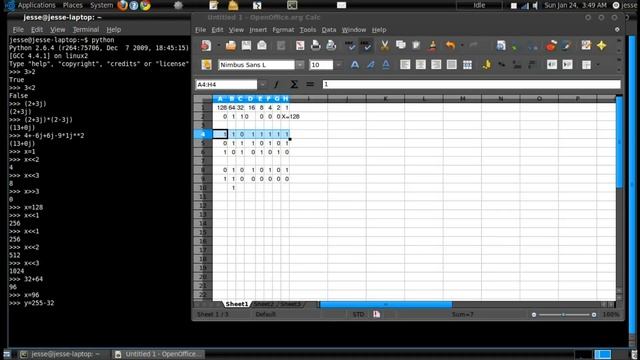Click the zoom slider in the status bar
Image resolution: width=640 pixels, height=360 pixels.
coord(564,315)
